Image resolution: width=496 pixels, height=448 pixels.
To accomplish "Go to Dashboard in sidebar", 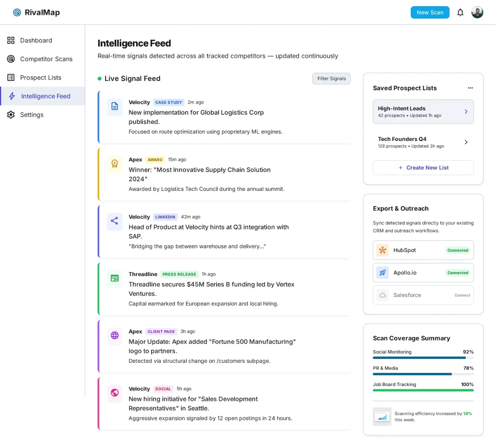I will point(43,40).
